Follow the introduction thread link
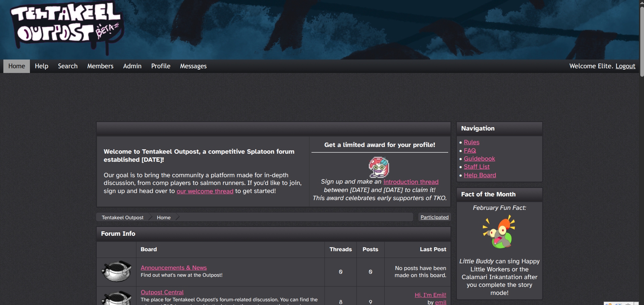The height and width of the screenshot is (305, 644). click(411, 182)
